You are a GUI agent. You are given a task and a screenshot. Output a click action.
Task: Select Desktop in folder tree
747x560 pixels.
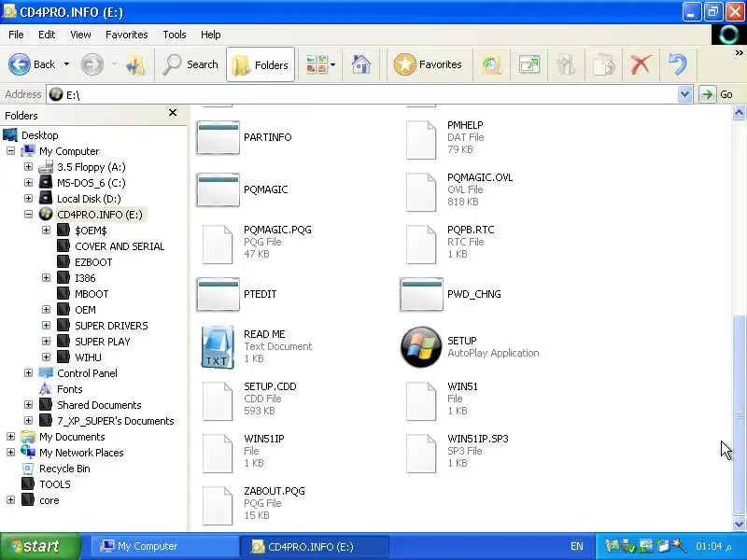[x=39, y=135]
